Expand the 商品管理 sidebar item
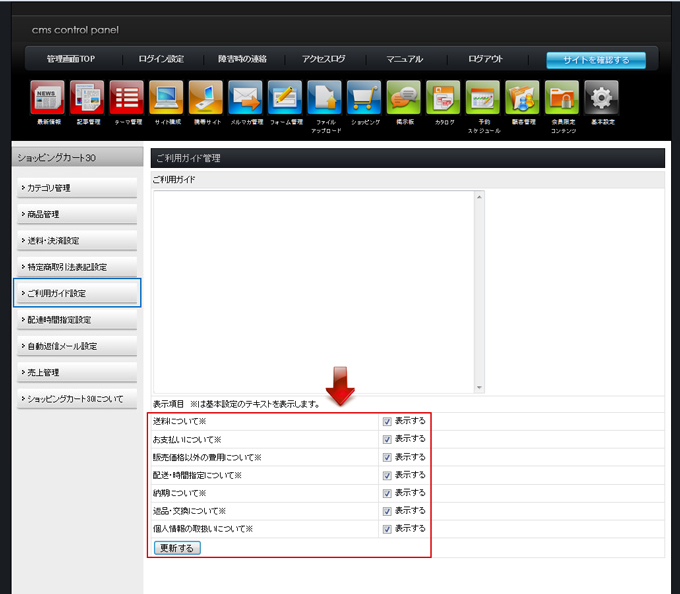 tap(77, 214)
